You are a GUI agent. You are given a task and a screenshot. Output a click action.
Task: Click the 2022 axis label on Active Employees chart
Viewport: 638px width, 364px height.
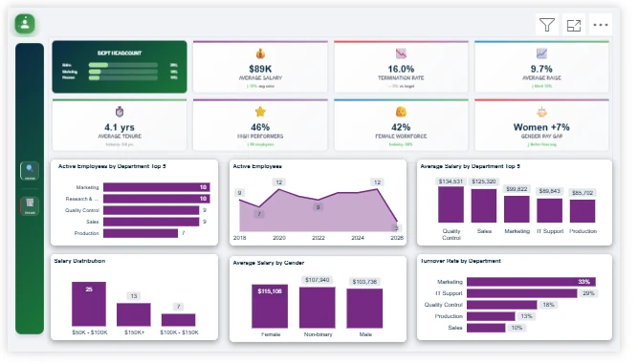(319, 238)
